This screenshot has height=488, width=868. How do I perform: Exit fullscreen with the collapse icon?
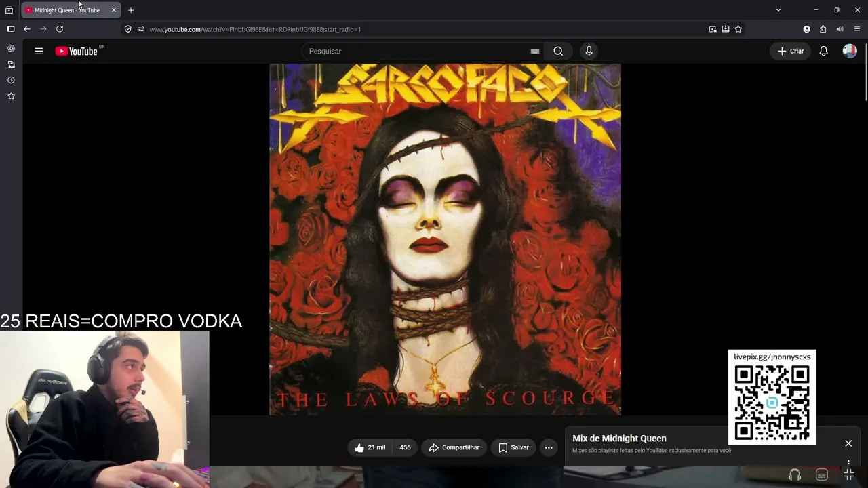(x=849, y=474)
